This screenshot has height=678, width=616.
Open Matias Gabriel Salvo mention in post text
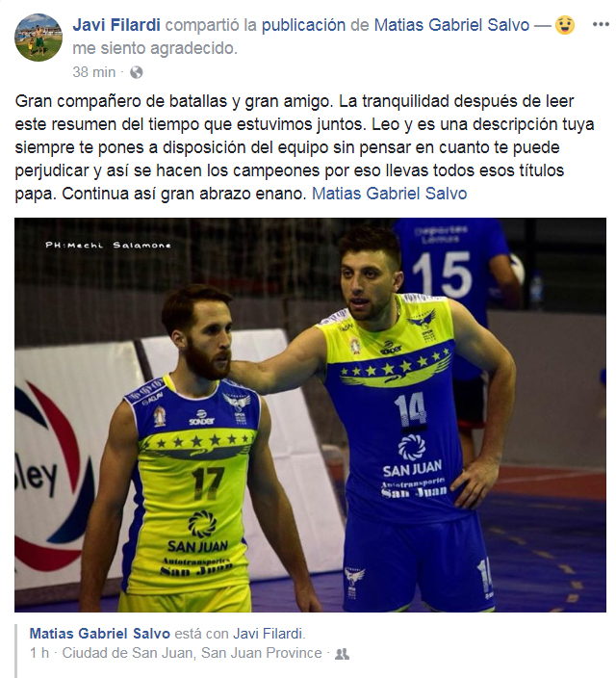pos(389,194)
